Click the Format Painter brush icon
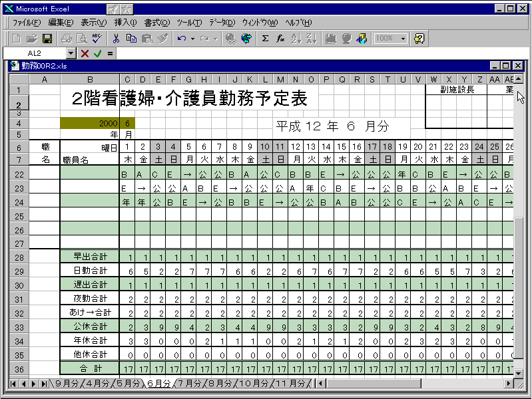Screen dimensions: 532x399 pyautogui.click(x=162, y=39)
